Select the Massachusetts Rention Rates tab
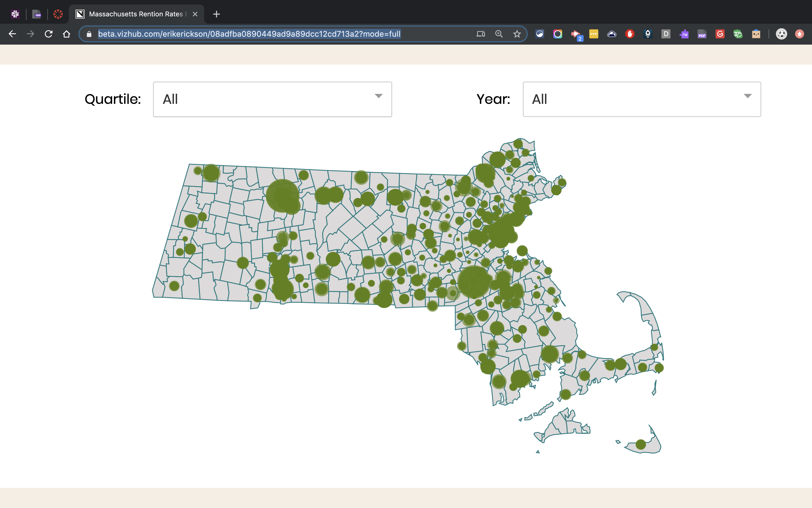Viewport: 812px width, 508px height. 136,14
